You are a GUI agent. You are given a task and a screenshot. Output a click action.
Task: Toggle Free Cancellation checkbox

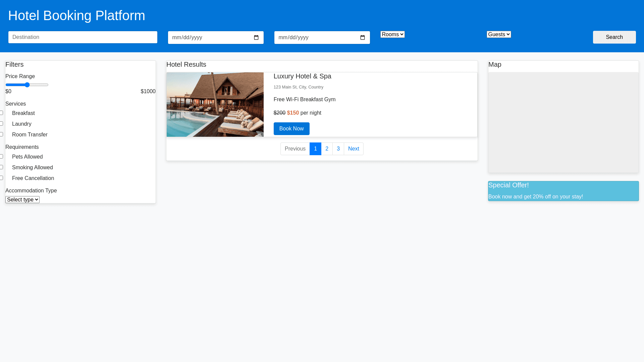coord(2,178)
